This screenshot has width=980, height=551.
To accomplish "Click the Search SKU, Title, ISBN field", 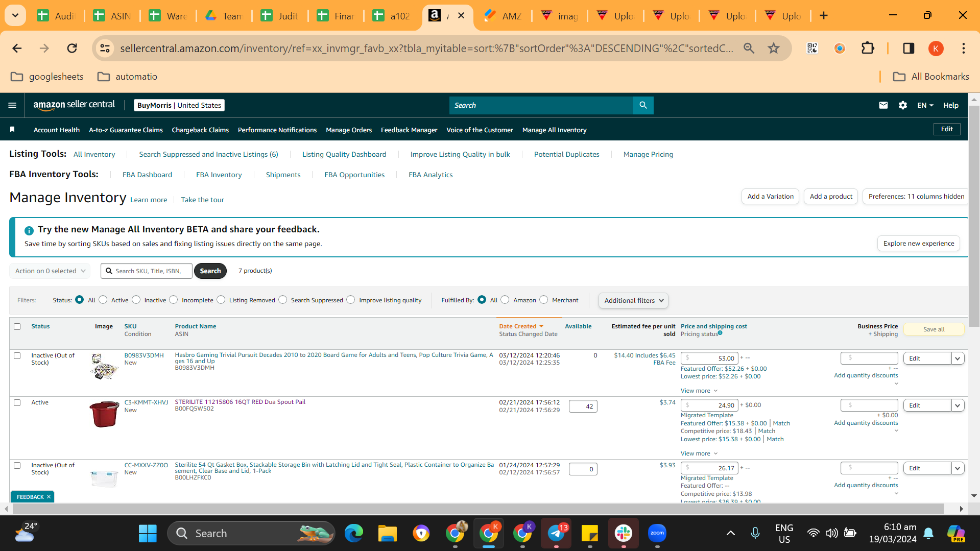I will [147, 271].
